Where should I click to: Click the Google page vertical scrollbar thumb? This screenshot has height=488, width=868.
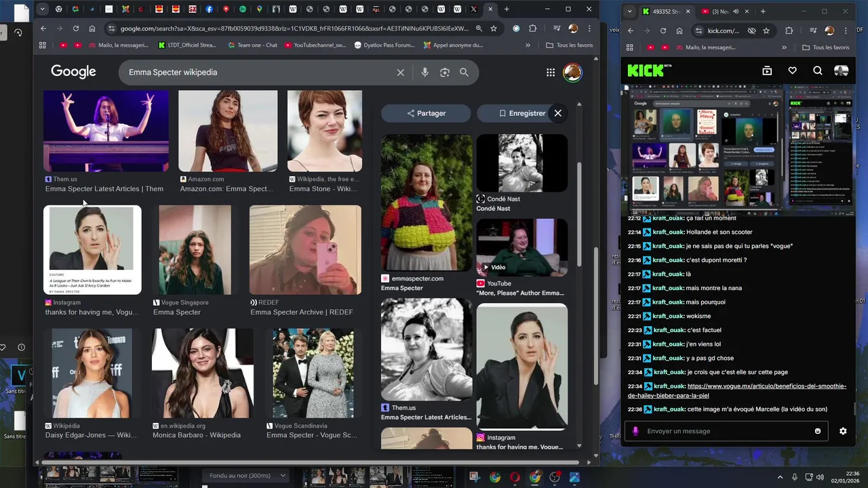[596, 315]
